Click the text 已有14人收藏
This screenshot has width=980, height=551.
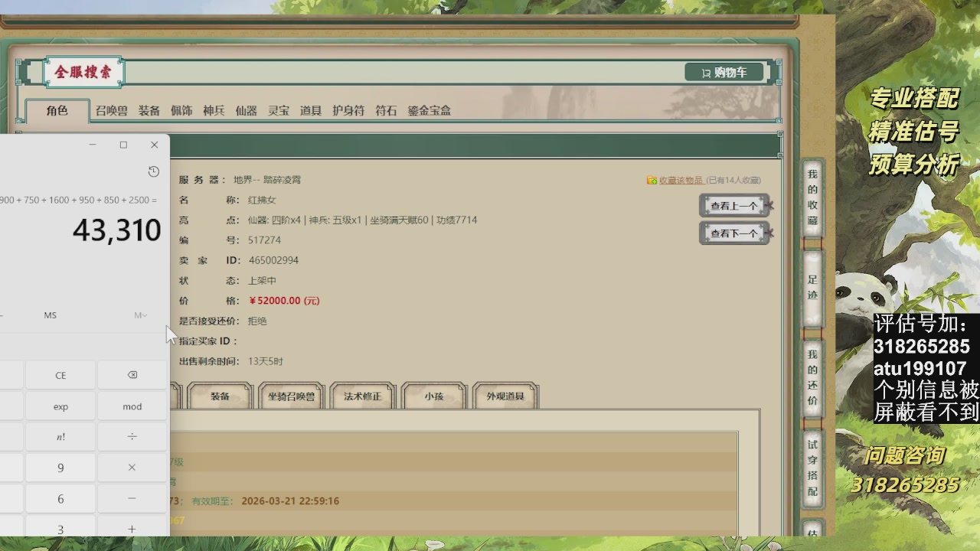[x=733, y=181]
